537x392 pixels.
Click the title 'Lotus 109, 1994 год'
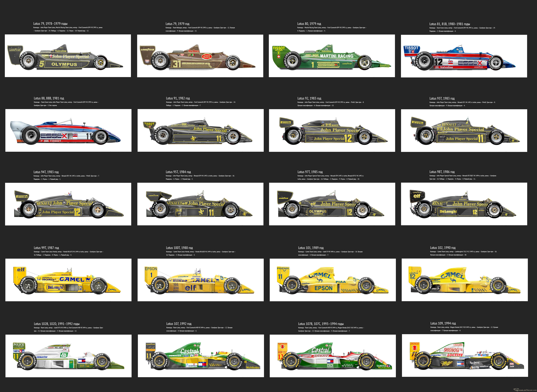point(443,323)
